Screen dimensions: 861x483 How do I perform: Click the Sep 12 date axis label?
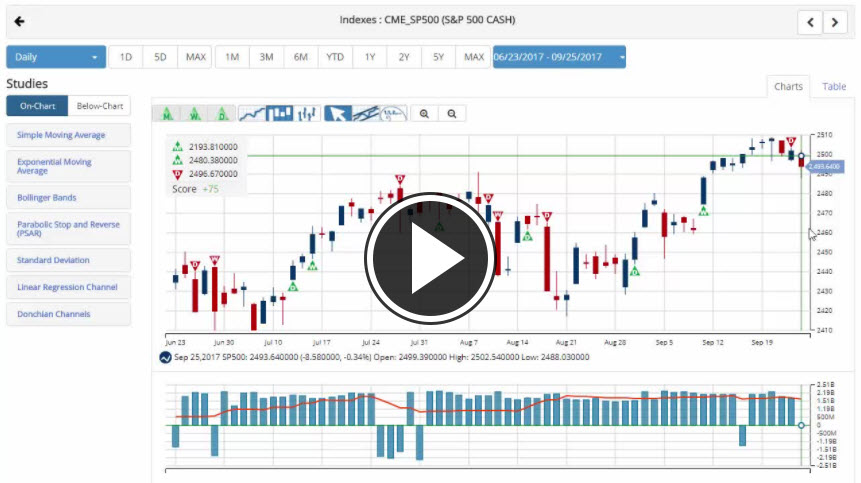point(713,342)
